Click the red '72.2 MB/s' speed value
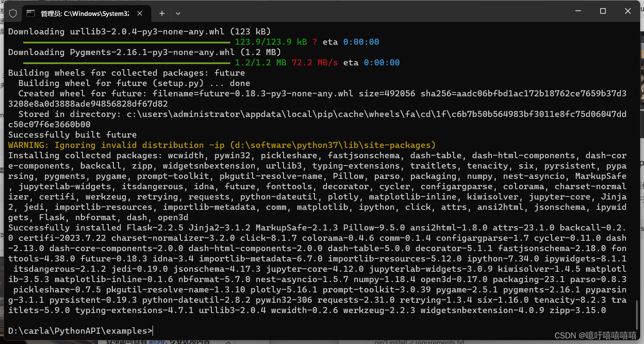Image resolution: width=644 pixels, height=344 pixels. [x=315, y=62]
